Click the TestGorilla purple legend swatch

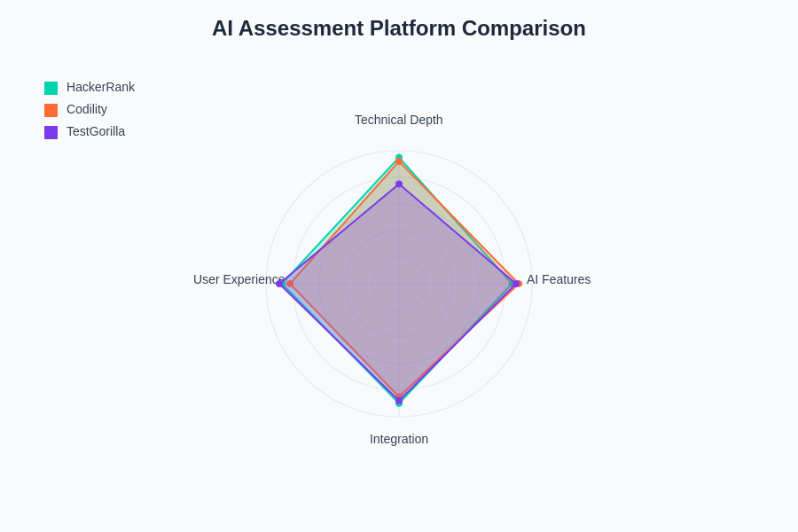(x=51, y=132)
